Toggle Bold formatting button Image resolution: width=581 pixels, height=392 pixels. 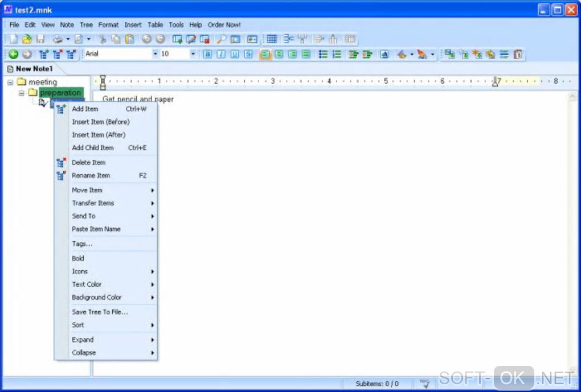[x=207, y=54]
